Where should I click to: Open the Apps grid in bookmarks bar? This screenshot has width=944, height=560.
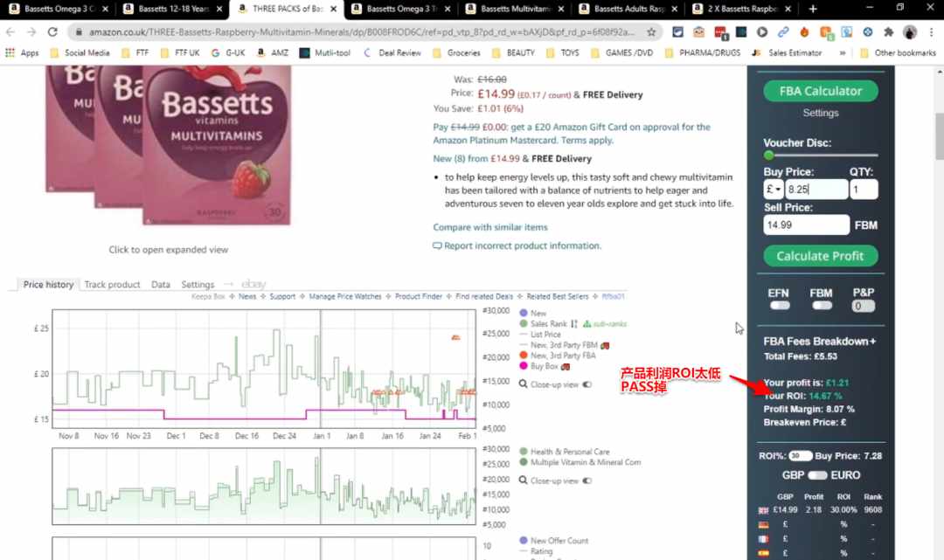(x=22, y=53)
